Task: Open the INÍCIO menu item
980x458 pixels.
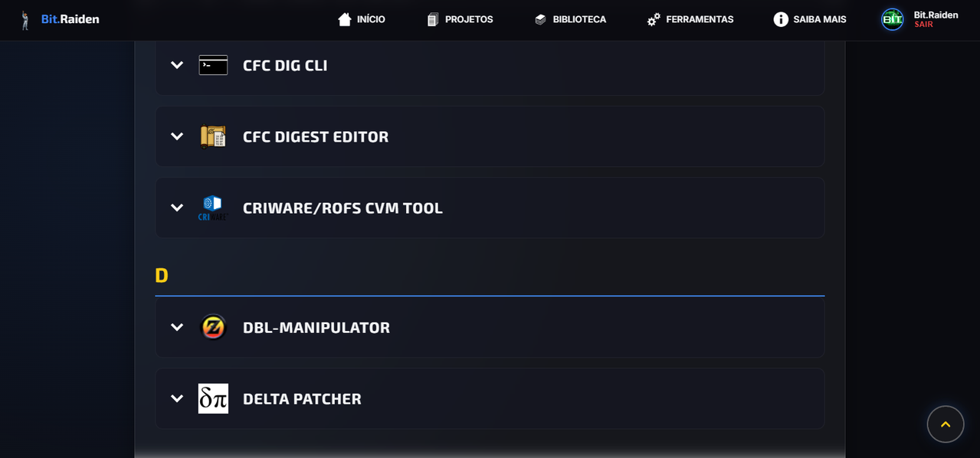Action: click(362, 19)
